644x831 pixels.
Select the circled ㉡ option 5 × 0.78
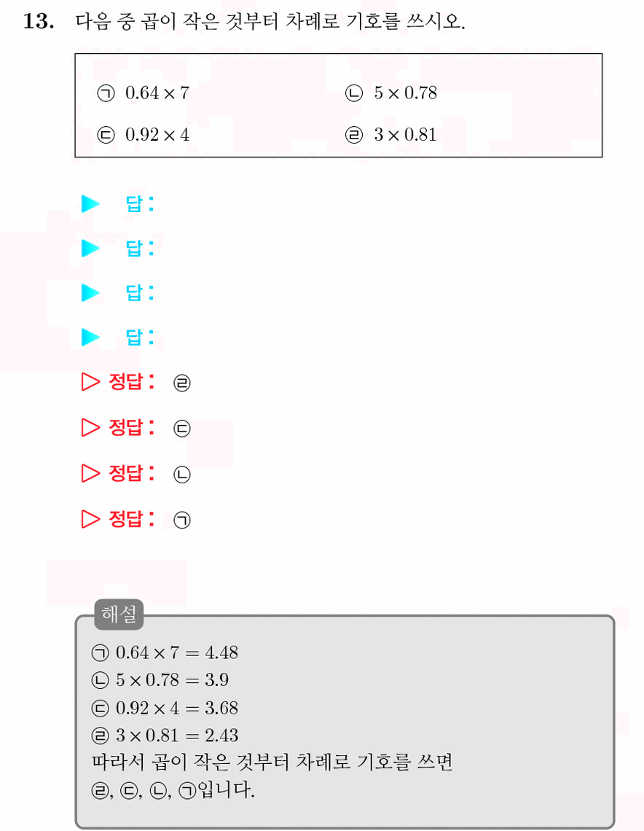[391, 93]
